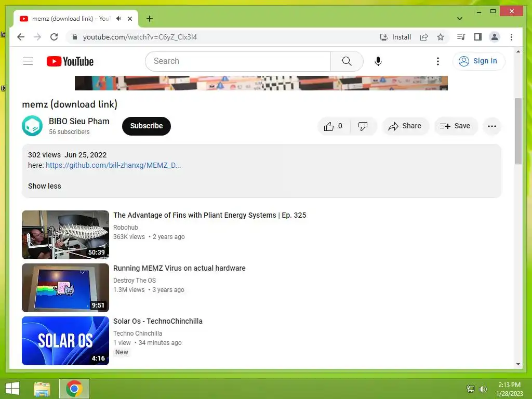This screenshot has width=532, height=399.
Task: Click scrollbar up arrow
Action: pos(518,51)
